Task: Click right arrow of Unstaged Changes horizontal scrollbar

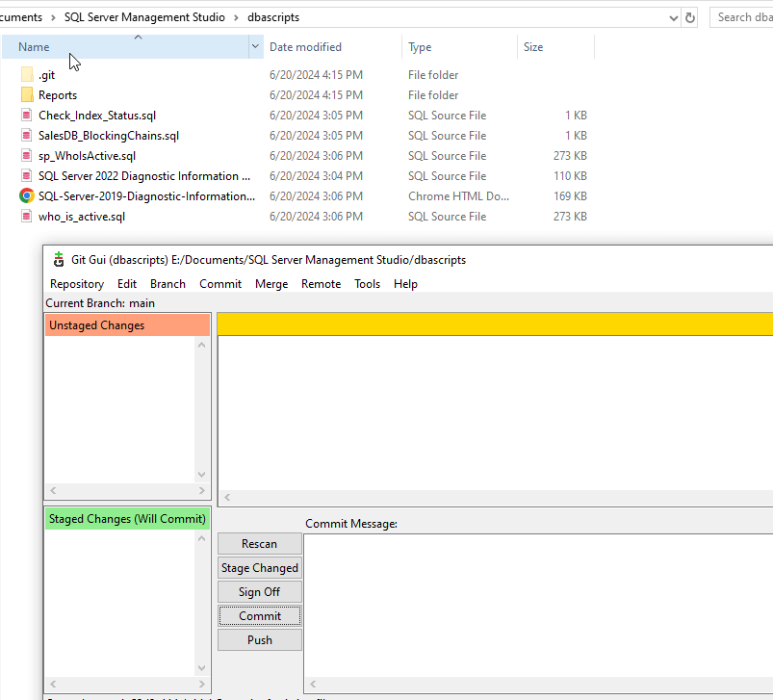Action: [x=201, y=490]
